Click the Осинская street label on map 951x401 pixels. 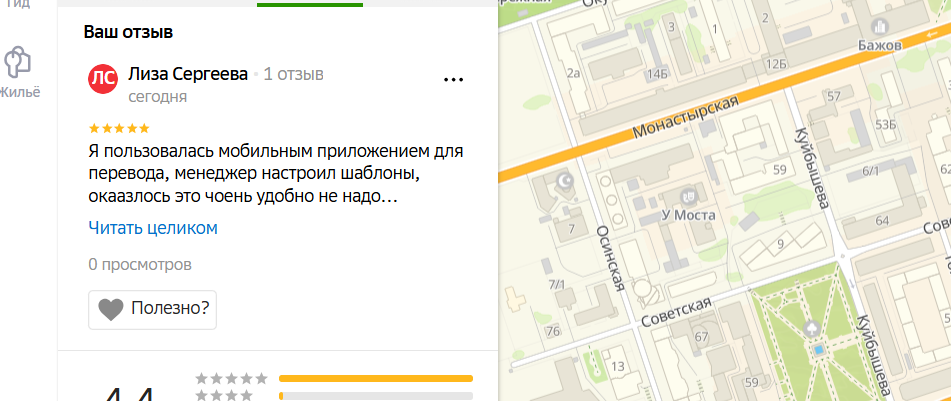[611, 258]
